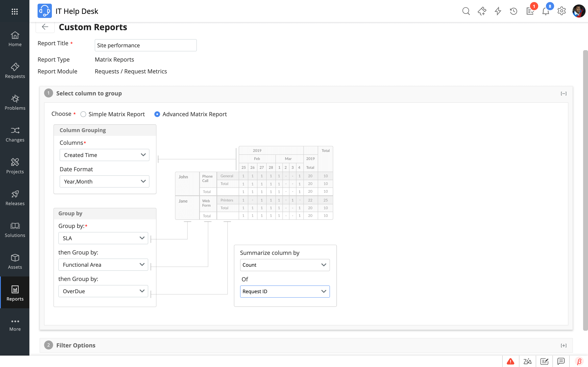Viewport: 588px width, 367px height.
Task: Expand the Date Format dropdown
Action: point(104,181)
